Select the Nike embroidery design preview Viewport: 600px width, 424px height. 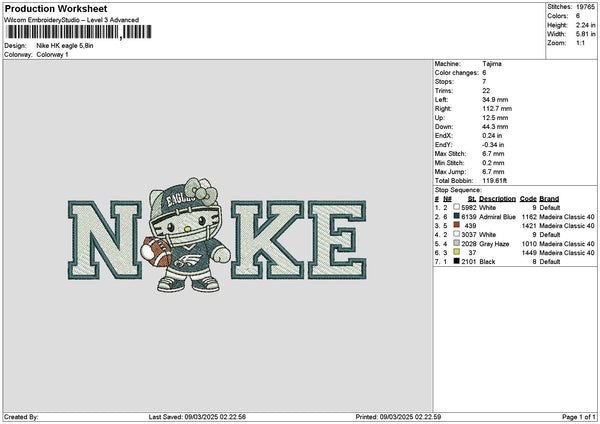pos(217,235)
